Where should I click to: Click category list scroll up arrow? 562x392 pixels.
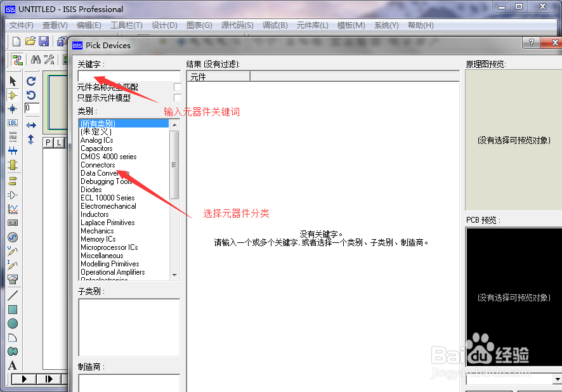coord(174,125)
